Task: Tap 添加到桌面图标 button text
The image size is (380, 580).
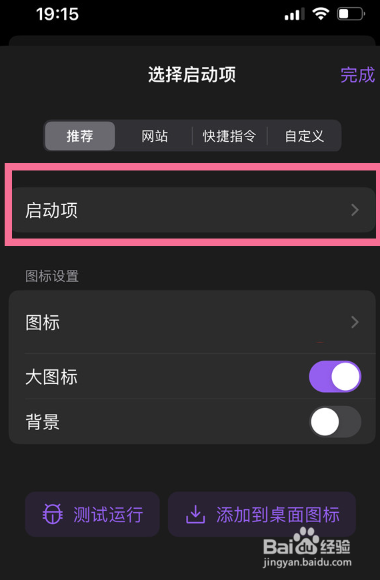Action: tap(278, 515)
